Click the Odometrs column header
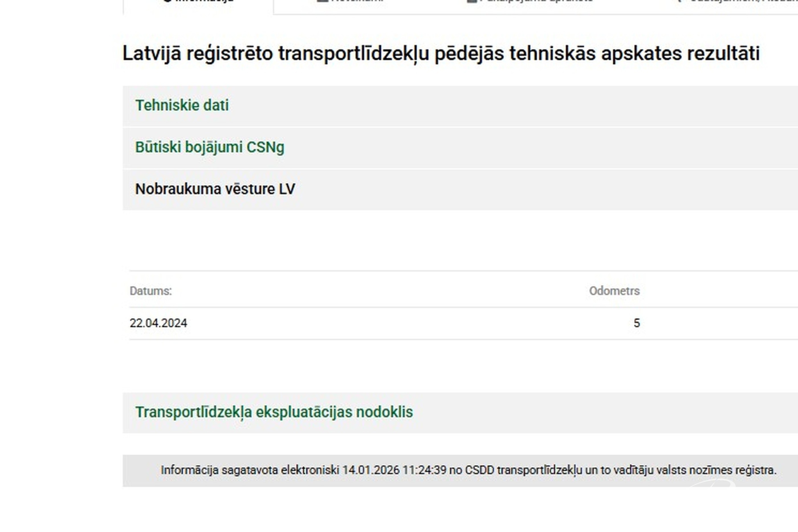Viewport: 798px width, 532px height. pos(614,291)
